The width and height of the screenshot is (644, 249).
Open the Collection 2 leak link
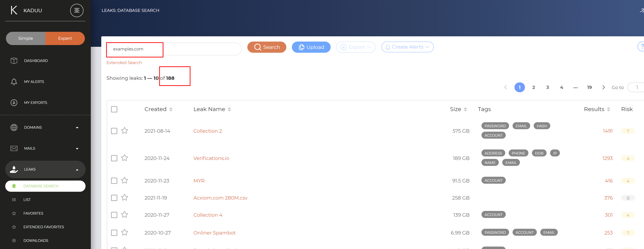(208, 131)
